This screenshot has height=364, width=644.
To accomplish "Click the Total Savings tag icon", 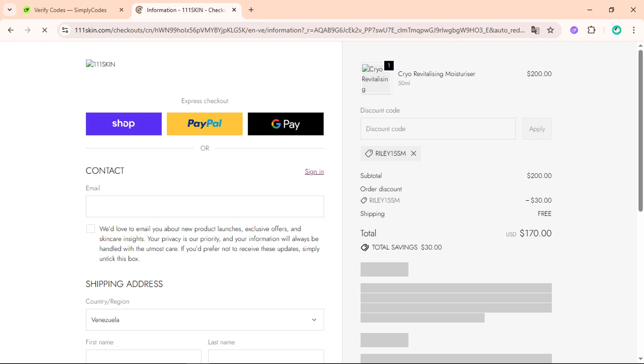I will pyautogui.click(x=365, y=248).
